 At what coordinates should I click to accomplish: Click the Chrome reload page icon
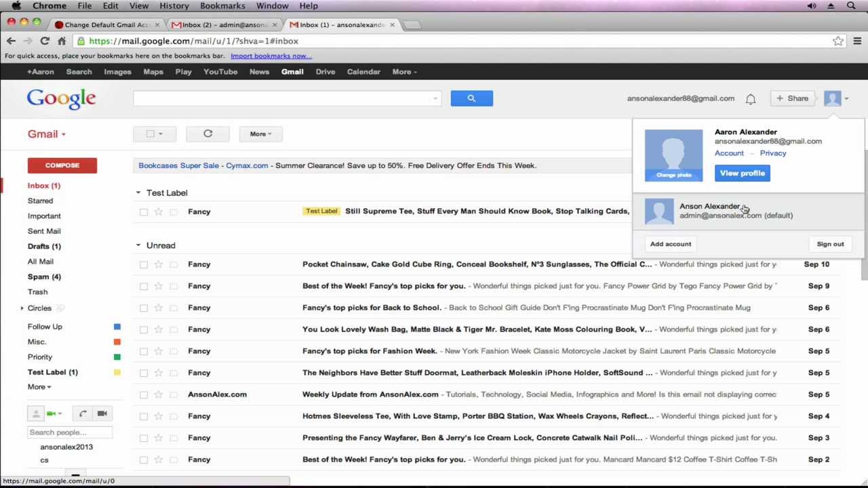click(x=45, y=41)
